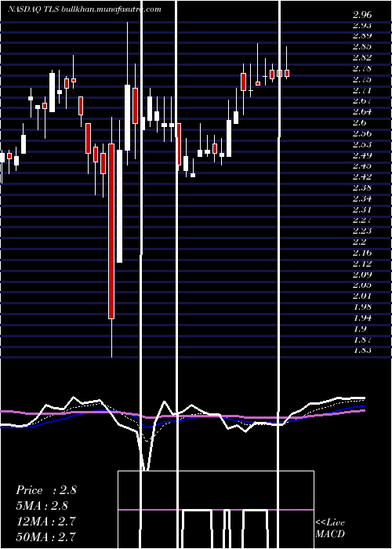Click the '12MA : 2.7' readout
The height and width of the screenshot is (549, 392).
pos(45,521)
